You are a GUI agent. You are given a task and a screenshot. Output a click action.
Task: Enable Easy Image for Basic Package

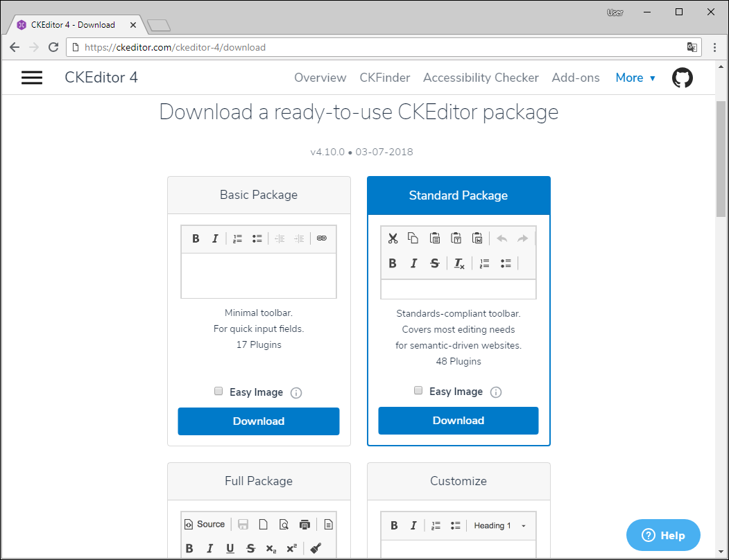(218, 392)
